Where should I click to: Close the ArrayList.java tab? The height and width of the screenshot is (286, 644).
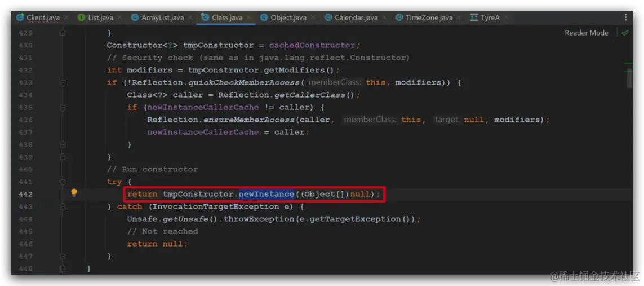(190, 17)
